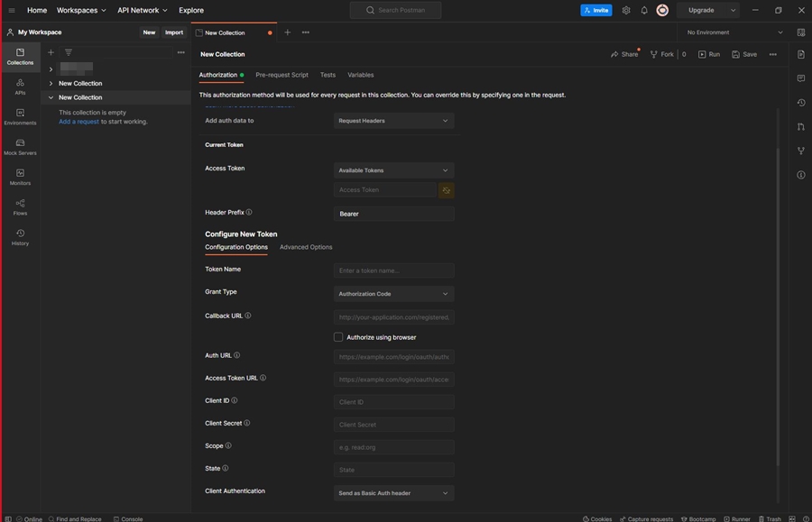Open tab bar more-options ellipsis
The width and height of the screenshot is (812, 522).
pos(306,32)
